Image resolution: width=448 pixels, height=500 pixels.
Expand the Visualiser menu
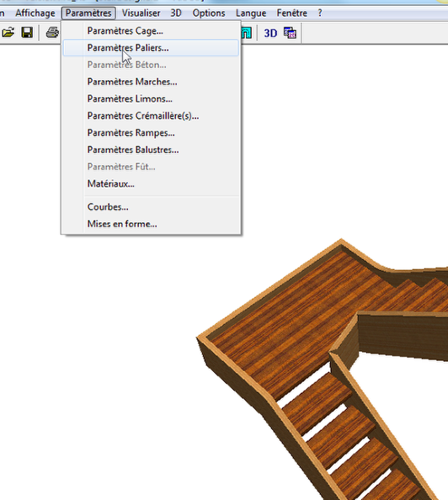coord(141,13)
